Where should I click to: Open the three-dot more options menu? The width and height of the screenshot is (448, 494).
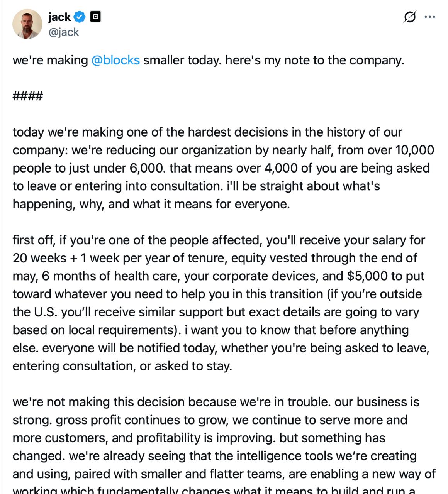coord(430,17)
